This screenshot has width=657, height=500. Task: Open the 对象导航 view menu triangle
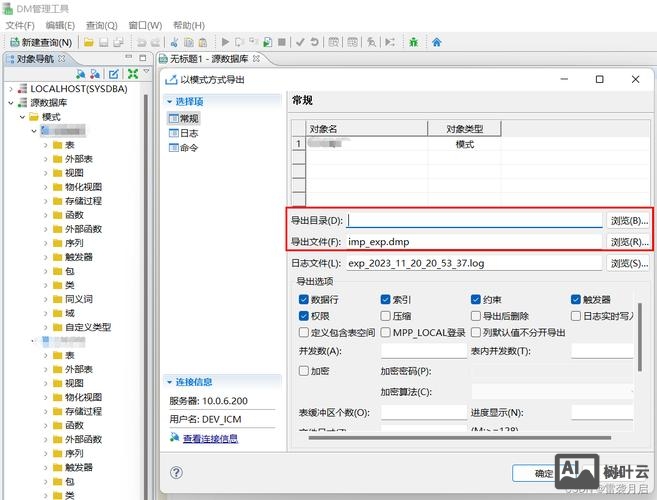point(146,72)
